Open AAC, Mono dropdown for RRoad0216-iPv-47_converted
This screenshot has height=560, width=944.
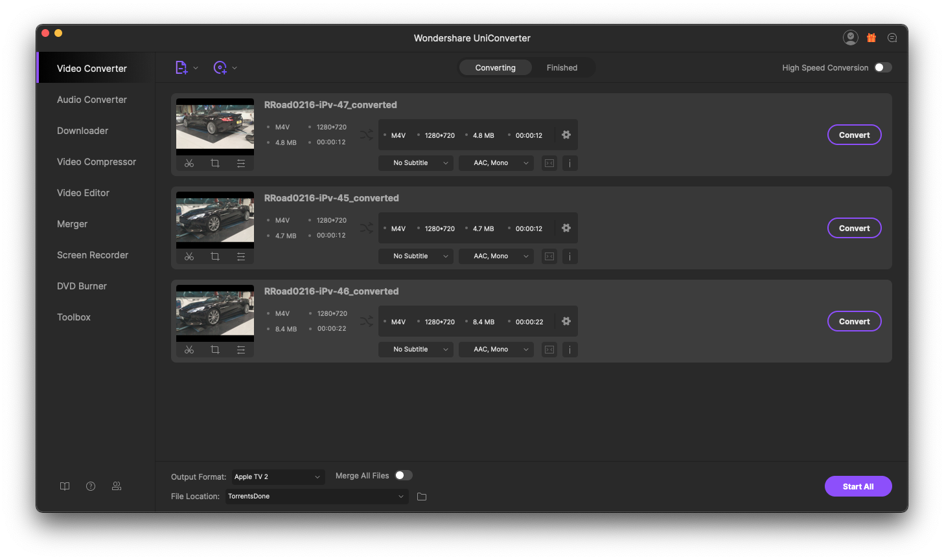click(x=496, y=163)
